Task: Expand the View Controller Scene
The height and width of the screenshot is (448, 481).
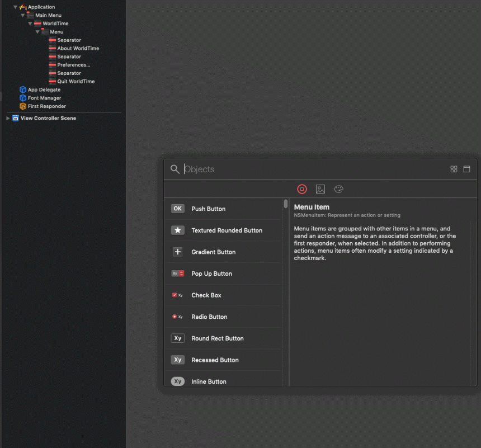Action: tap(8, 118)
